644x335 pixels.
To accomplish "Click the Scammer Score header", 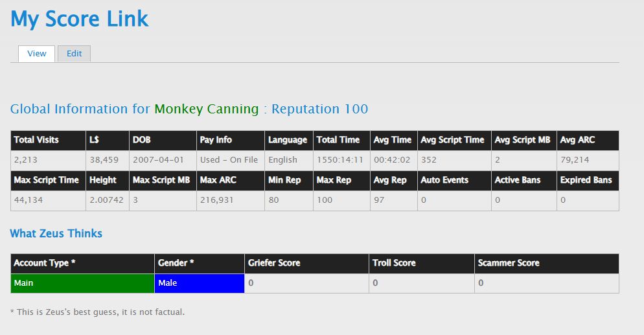I will 547,263.
